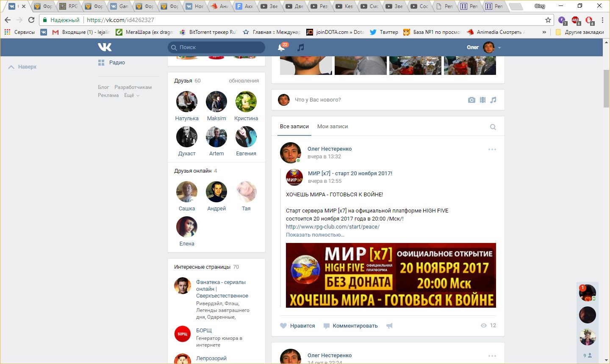610x364 pixels.
Task: Switch to the Кев browser tab
Action: [345, 6]
